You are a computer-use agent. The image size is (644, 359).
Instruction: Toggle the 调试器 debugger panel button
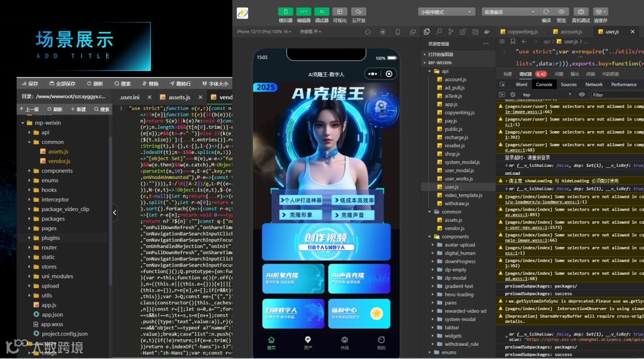click(x=321, y=12)
